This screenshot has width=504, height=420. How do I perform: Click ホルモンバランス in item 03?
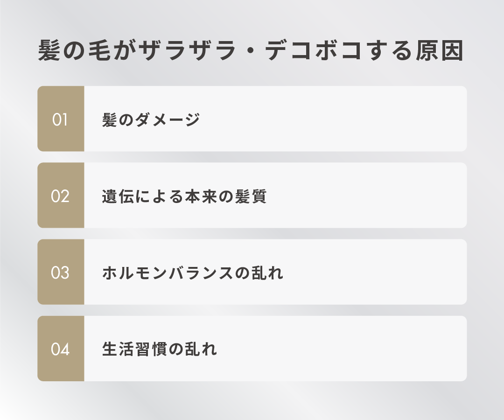pyautogui.click(x=168, y=273)
